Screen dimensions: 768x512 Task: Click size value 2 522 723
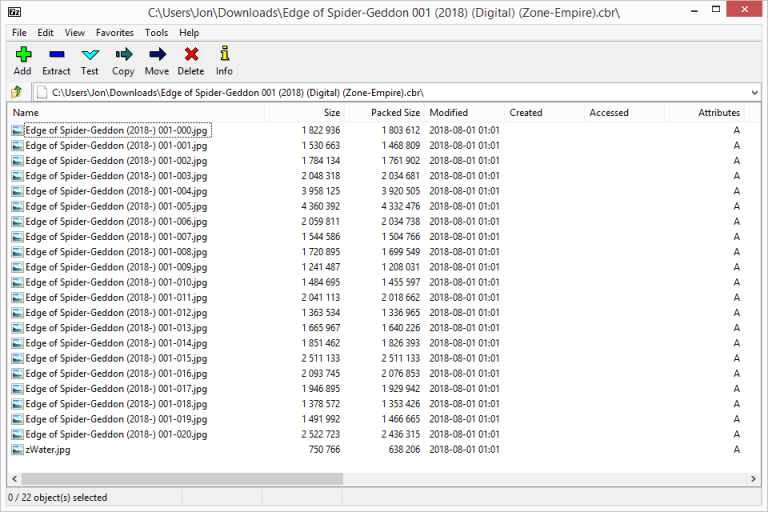320,434
